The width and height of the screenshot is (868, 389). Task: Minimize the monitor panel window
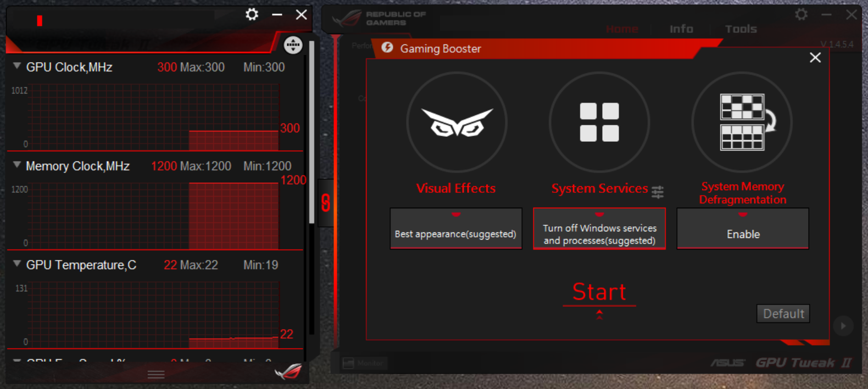(277, 14)
